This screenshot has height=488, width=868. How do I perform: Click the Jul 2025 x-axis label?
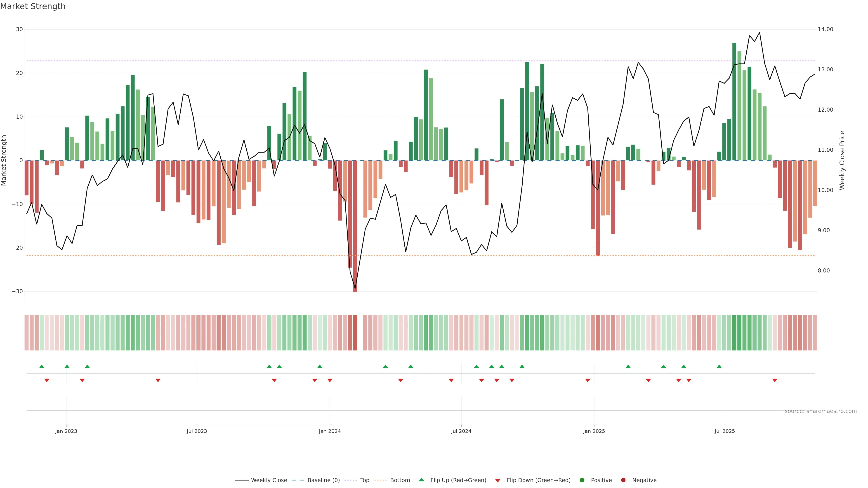pos(724,431)
